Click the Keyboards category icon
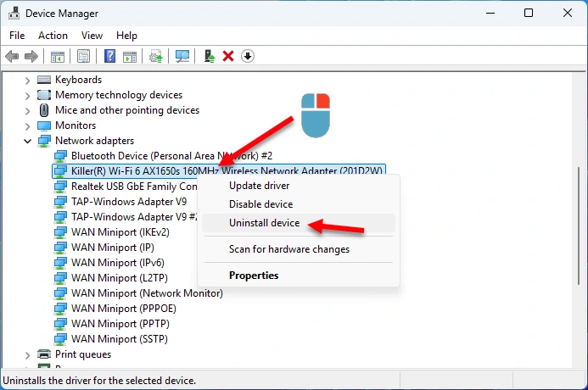 click(44, 80)
